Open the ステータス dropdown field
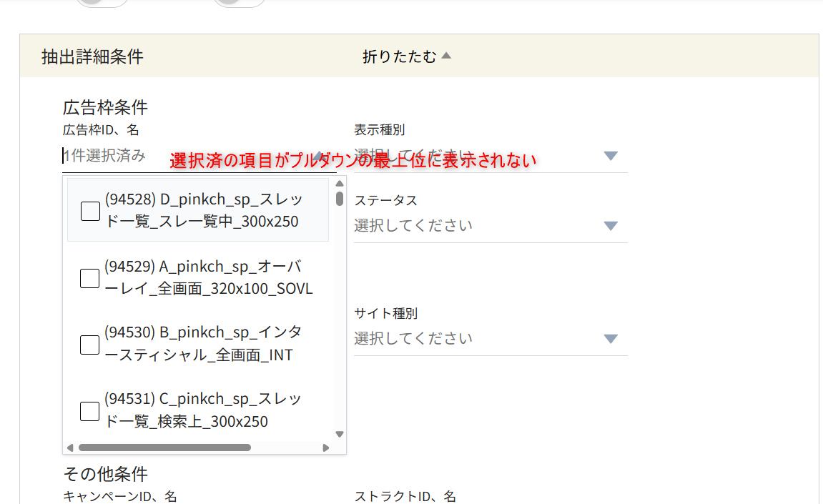 tap(490, 226)
